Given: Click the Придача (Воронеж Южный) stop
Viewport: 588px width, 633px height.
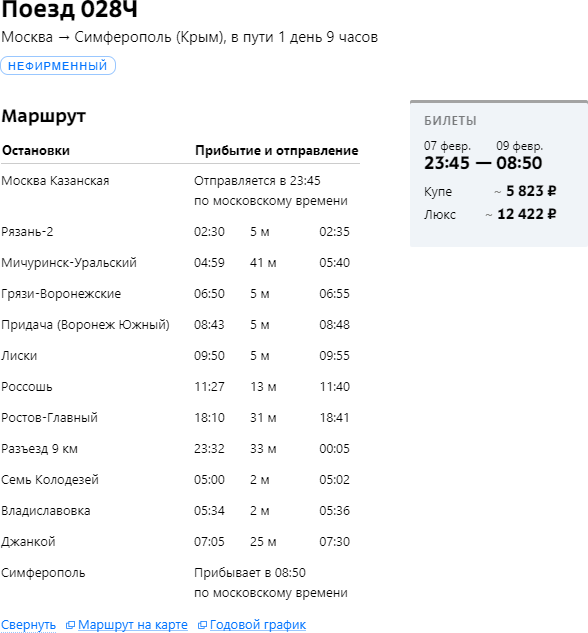Looking at the screenshot, I should pyautogui.click(x=85, y=325).
